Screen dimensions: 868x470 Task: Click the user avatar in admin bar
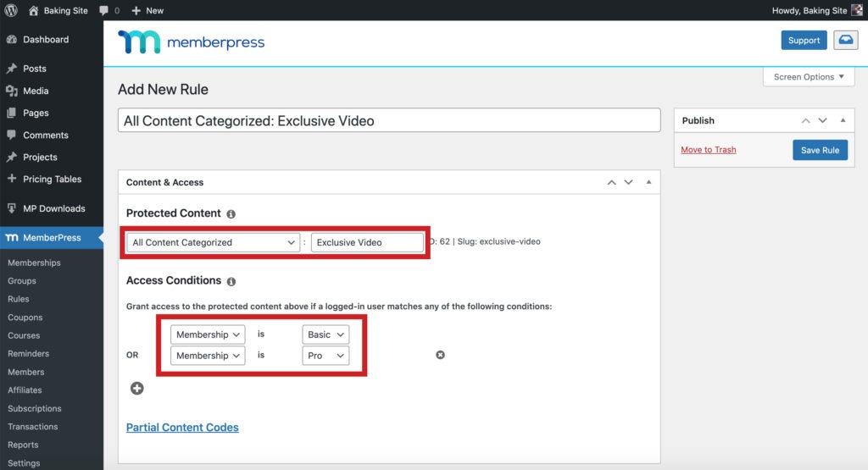pyautogui.click(x=856, y=10)
